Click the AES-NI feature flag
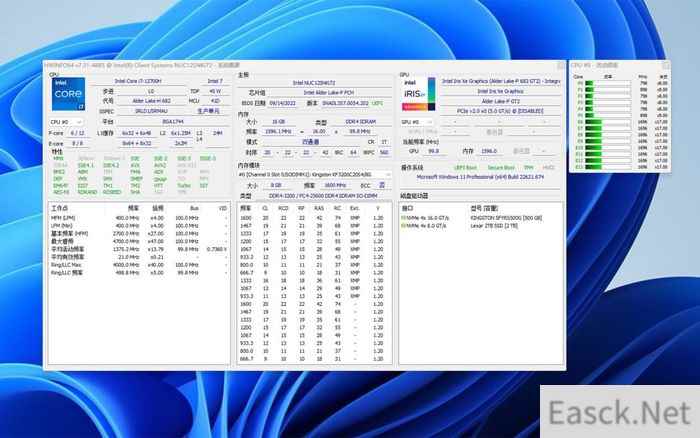 point(61,192)
